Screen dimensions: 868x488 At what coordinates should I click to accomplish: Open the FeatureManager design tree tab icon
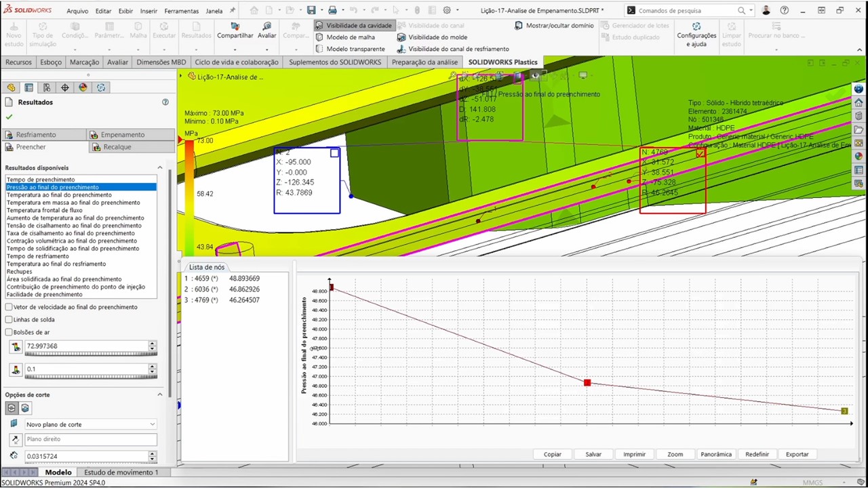(11, 87)
